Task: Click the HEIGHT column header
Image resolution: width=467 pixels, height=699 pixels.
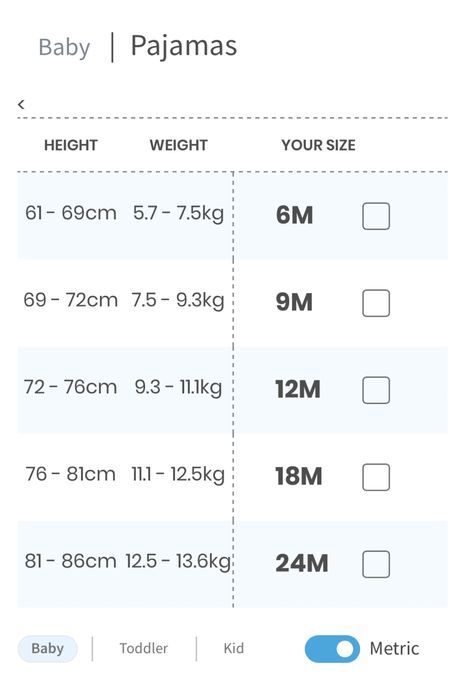Action: pyautogui.click(x=70, y=145)
